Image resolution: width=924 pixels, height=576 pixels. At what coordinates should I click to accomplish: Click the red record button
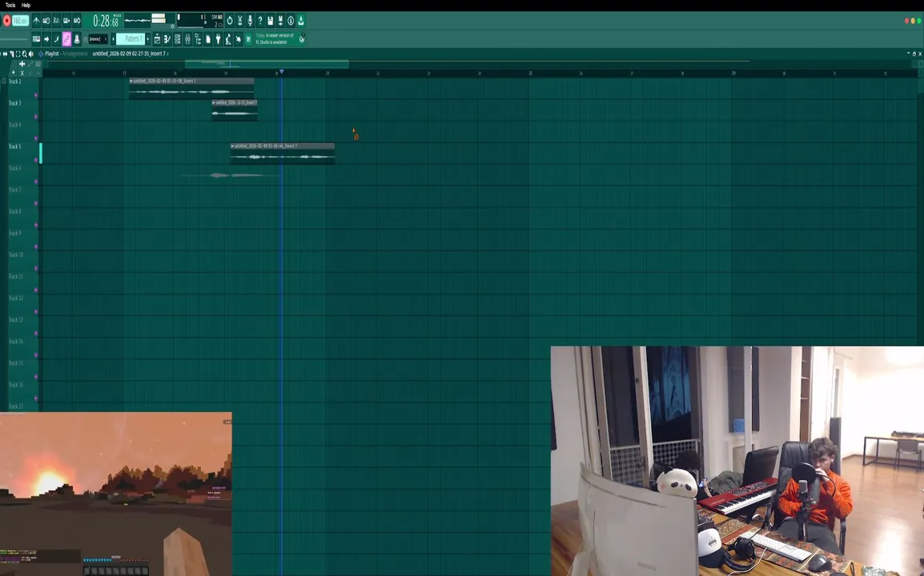pos(7,21)
